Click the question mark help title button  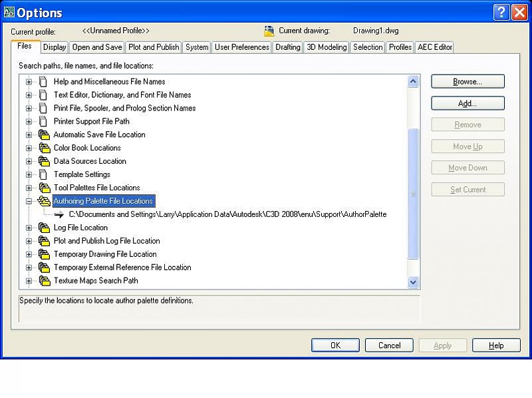(501, 13)
